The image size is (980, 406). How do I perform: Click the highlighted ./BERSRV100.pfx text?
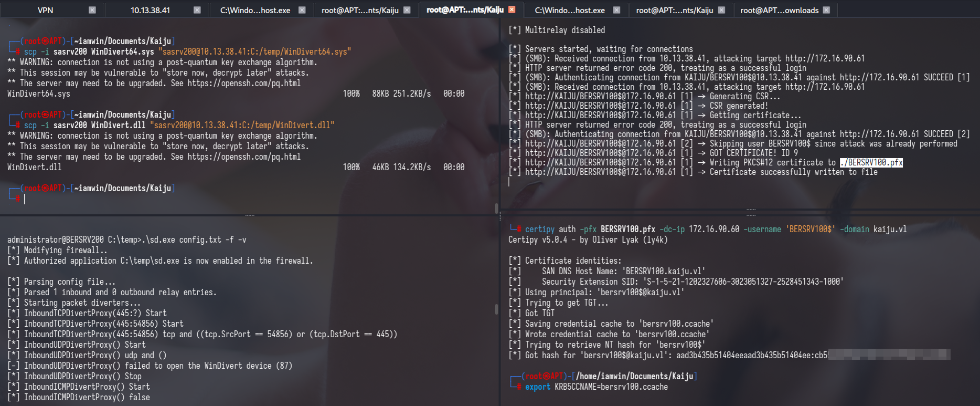point(871,162)
